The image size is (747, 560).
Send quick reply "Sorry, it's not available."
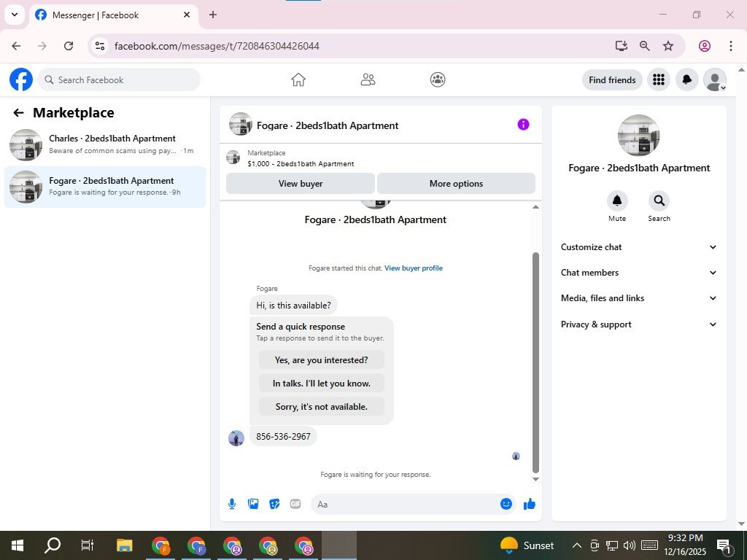321,407
